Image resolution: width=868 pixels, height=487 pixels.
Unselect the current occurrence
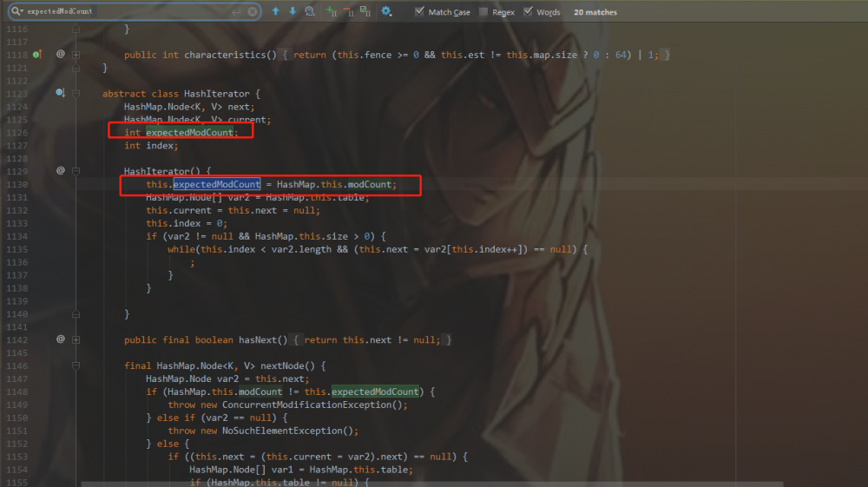click(348, 11)
